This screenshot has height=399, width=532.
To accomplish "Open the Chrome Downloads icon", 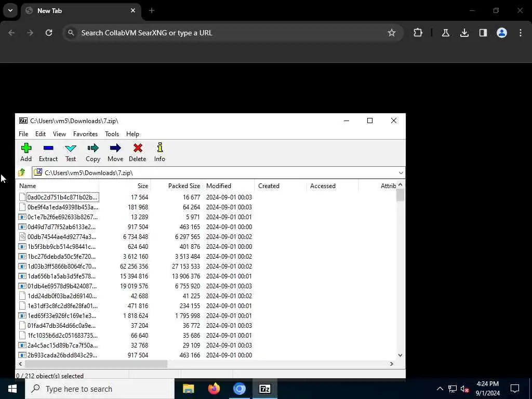I will click(464, 33).
